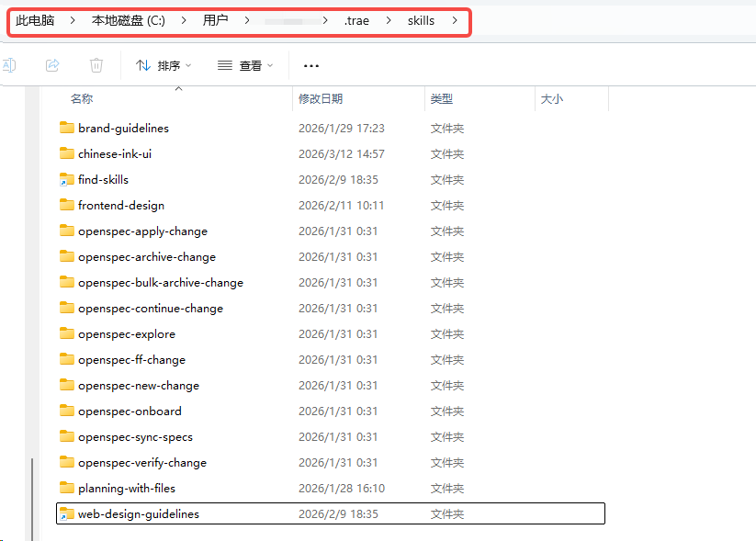
Task: Sort by the 修改日期 column header
Action: [x=321, y=99]
